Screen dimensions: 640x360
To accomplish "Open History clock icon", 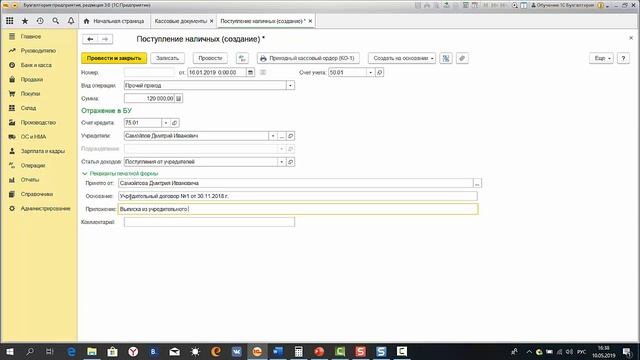I will coord(40,21).
